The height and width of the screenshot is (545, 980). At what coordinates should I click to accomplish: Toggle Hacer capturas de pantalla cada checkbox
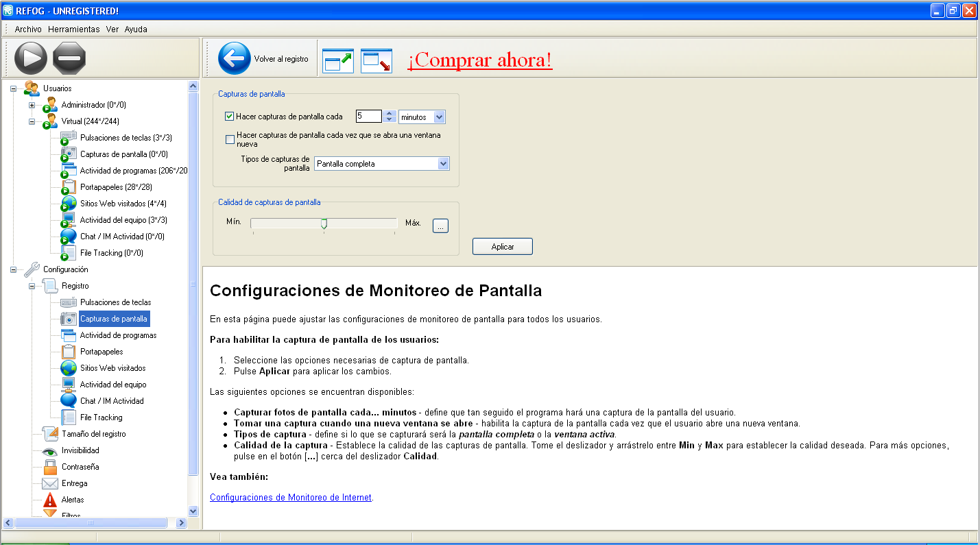tap(230, 117)
